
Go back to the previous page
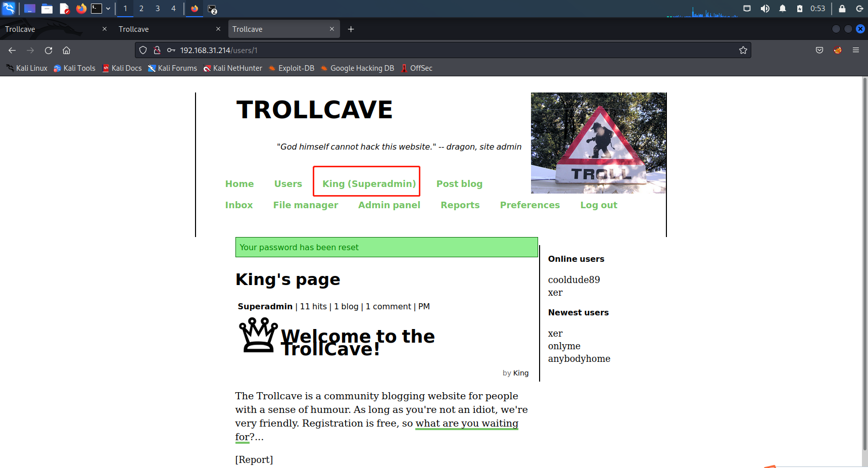click(x=12, y=50)
